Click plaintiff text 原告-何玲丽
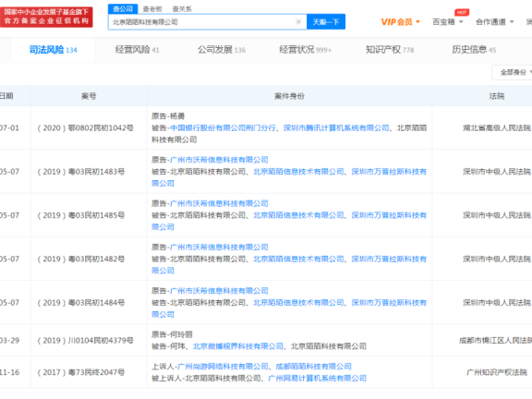Viewport: 532px width, 399px height. 172,334
